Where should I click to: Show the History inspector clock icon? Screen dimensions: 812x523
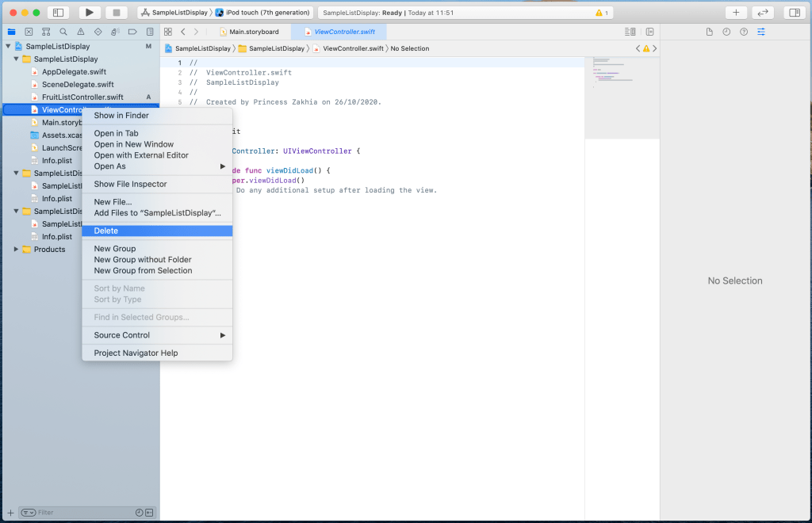point(726,32)
